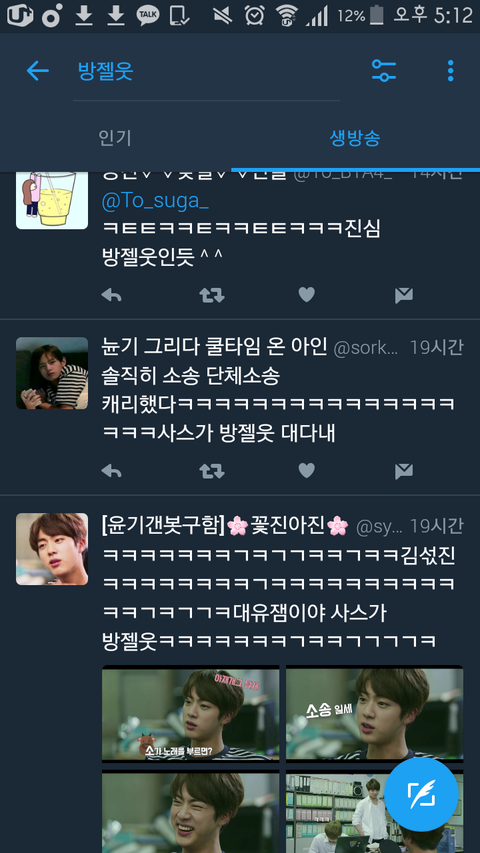Retweet the 소송 단체소송 tweet
480x853 pixels.
coord(212,471)
